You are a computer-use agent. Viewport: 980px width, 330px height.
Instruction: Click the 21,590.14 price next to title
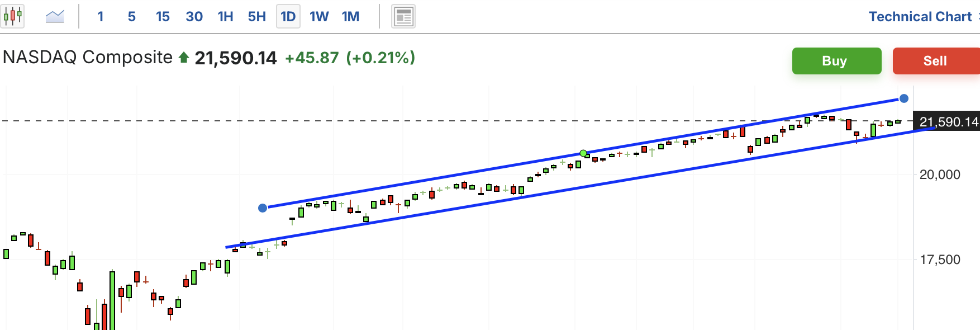236,58
